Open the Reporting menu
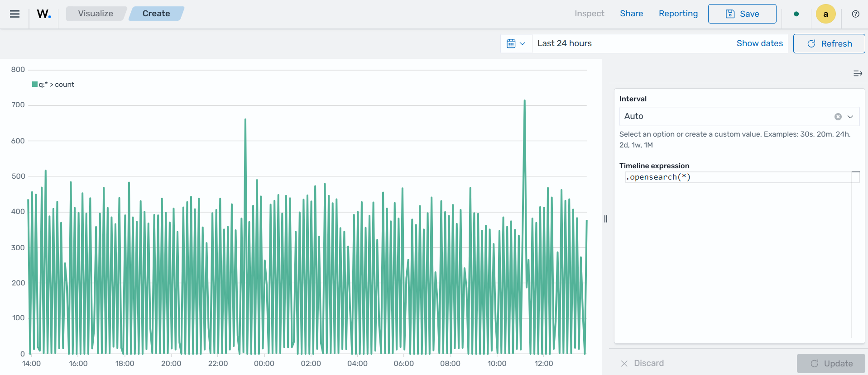 678,14
